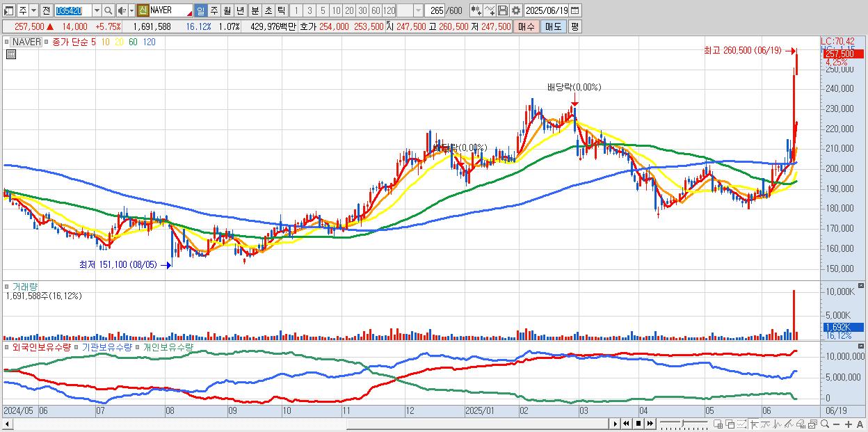Click the grid table icon below NAVER legend

[11, 54]
